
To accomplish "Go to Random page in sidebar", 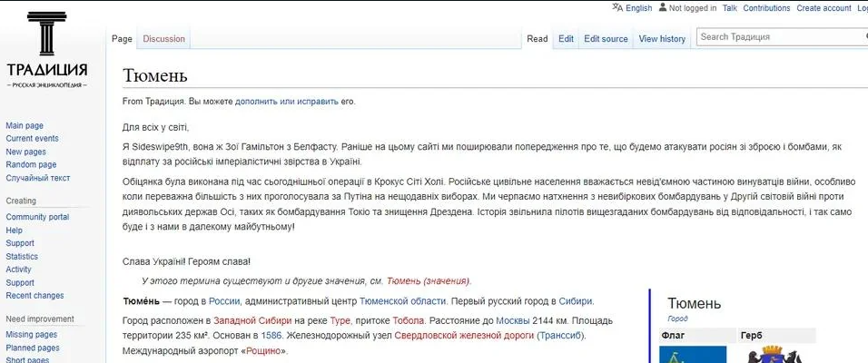I will click(31, 165).
